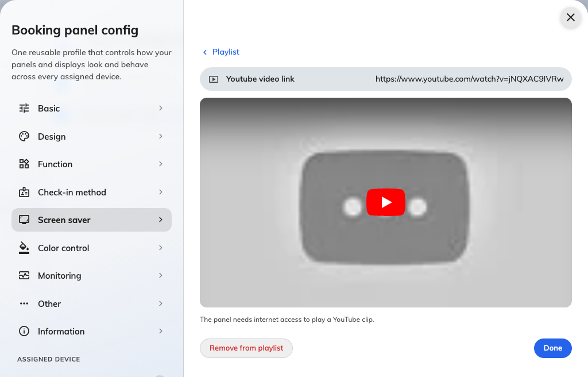Expand the Function section chevron
The height and width of the screenshot is (377, 588).
161,164
